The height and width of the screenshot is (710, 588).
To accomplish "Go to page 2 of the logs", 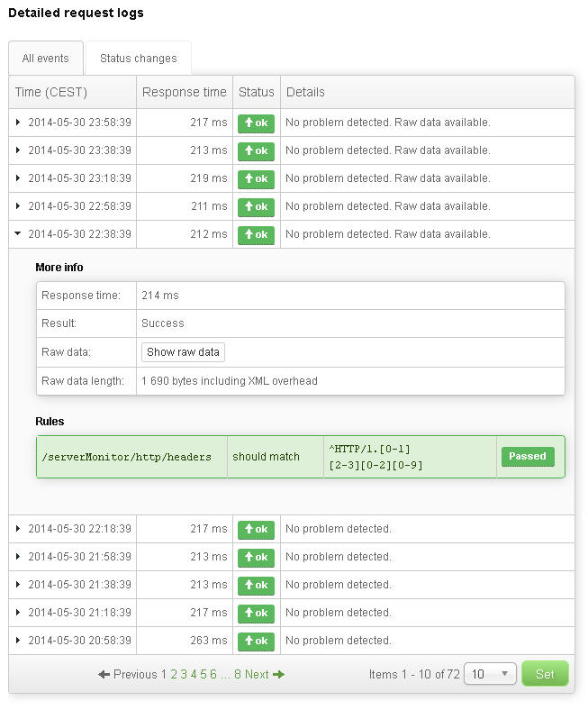I will pos(174,674).
